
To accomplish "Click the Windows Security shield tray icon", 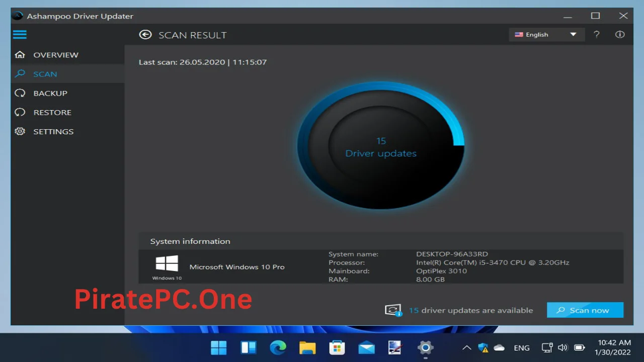I will (x=483, y=347).
